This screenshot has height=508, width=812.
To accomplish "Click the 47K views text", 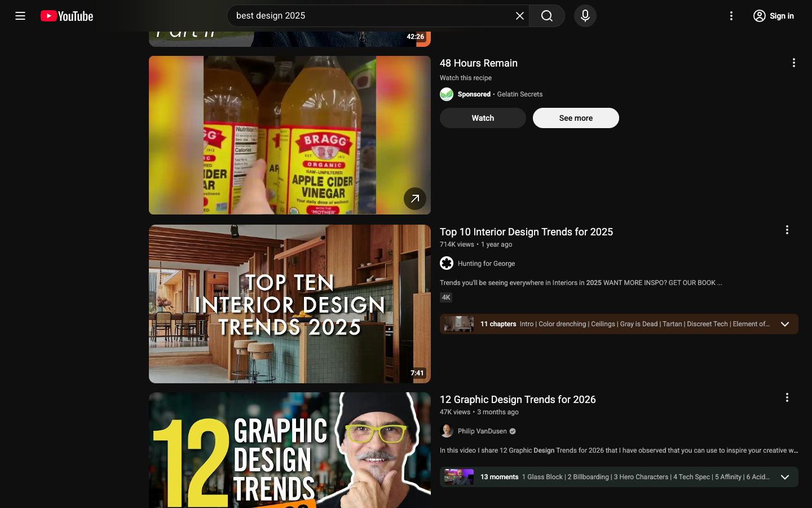I will pyautogui.click(x=455, y=412).
